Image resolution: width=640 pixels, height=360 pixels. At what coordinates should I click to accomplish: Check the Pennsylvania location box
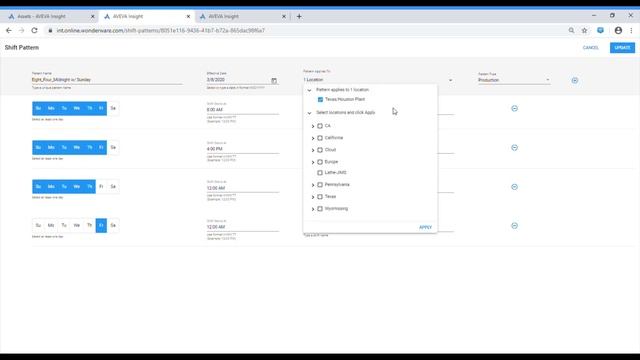pos(320,185)
